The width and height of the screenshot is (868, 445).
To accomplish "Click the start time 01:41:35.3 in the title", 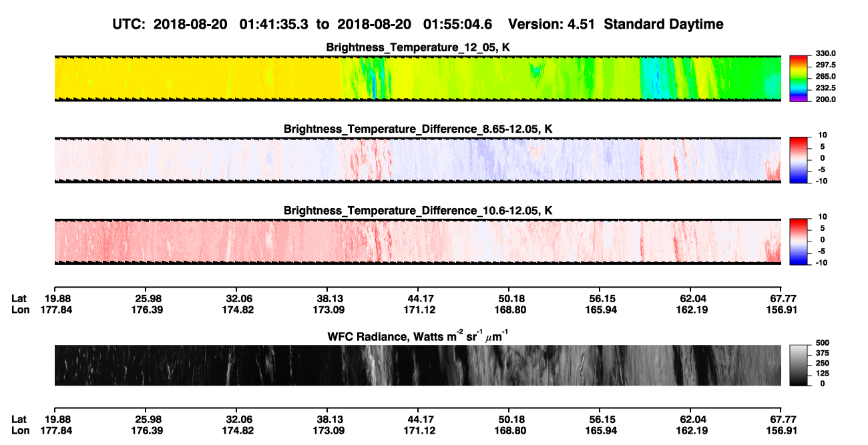I will 275,24.
